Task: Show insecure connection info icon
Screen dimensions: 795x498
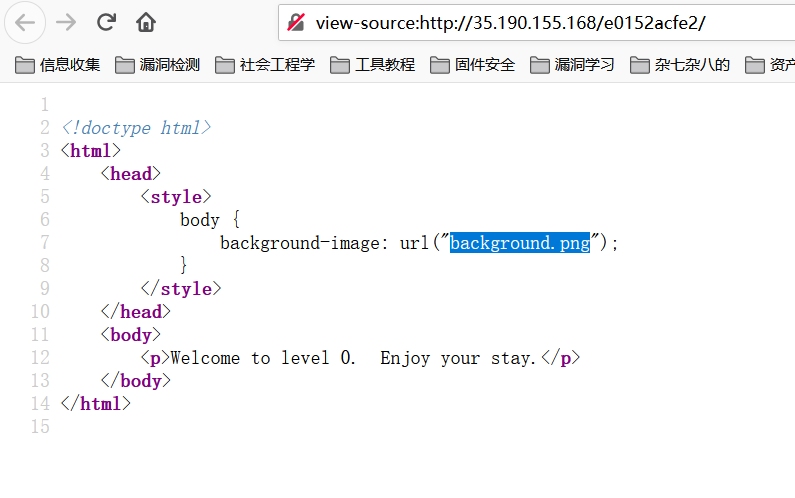Action: [x=296, y=22]
